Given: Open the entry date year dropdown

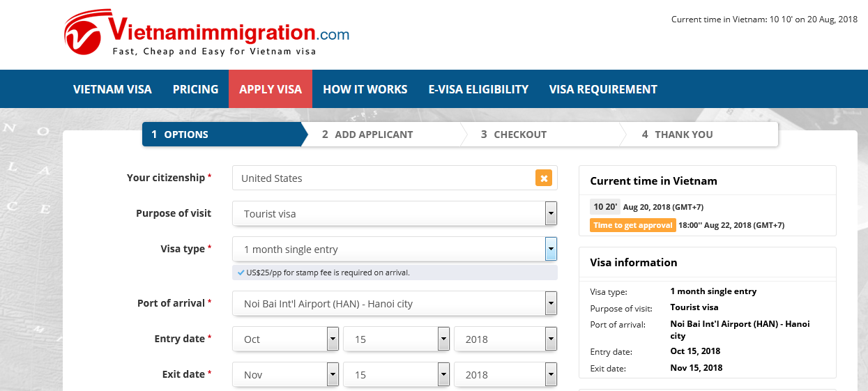Looking at the screenshot, I should (x=505, y=339).
